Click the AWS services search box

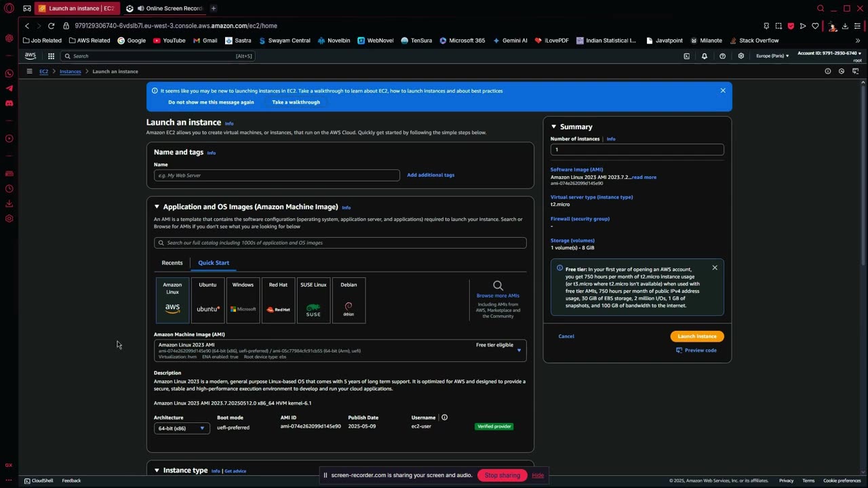pyautogui.click(x=157, y=56)
